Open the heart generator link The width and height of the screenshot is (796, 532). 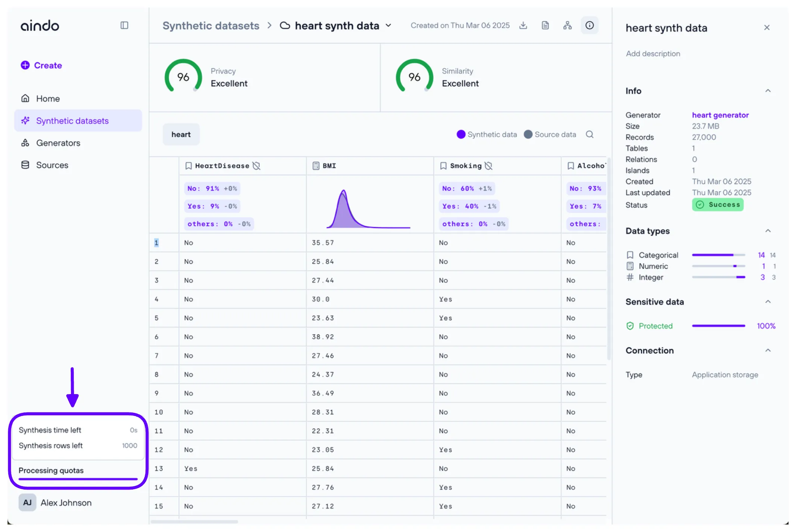[x=720, y=115]
